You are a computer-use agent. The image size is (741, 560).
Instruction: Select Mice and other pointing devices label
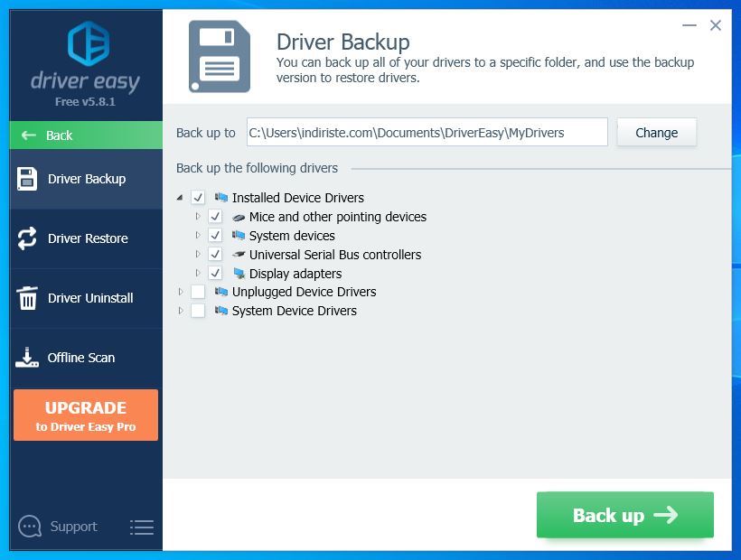click(338, 217)
